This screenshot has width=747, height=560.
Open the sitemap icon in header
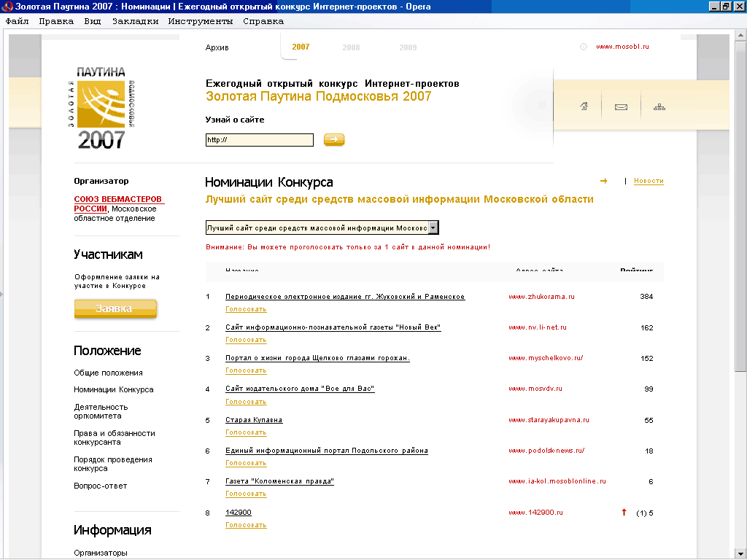point(659,107)
